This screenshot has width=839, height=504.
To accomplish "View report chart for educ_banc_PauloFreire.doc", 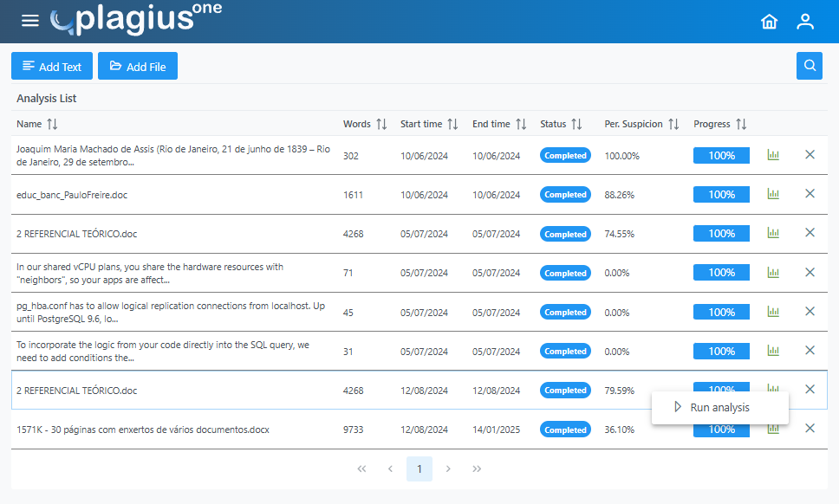I will pyautogui.click(x=773, y=195).
